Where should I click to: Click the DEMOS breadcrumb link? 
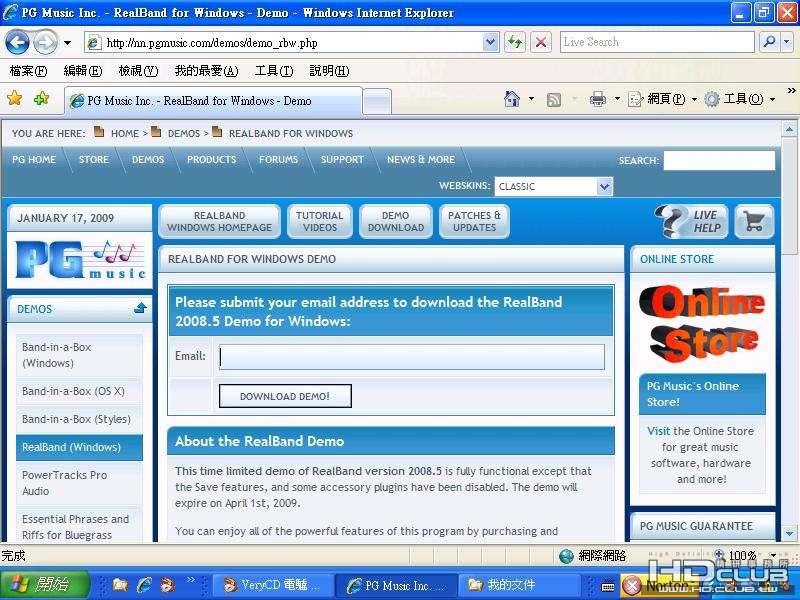[184, 133]
